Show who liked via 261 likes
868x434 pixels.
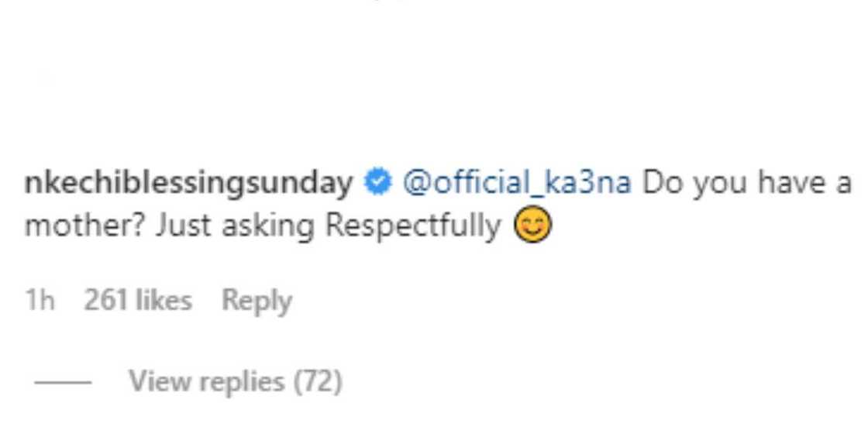click(x=138, y=300)
